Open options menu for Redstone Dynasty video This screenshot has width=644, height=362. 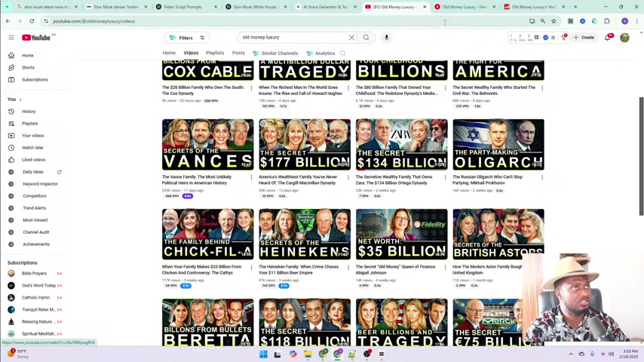pos(445,88)
